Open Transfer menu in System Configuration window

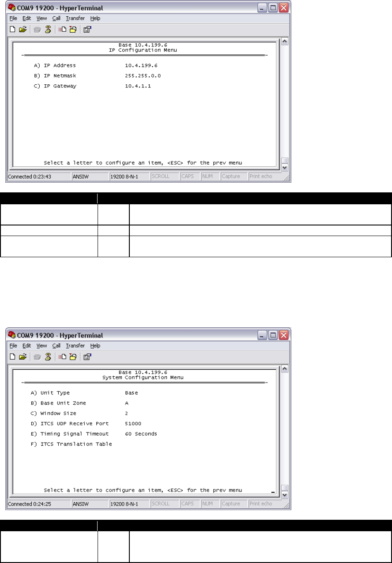(x=75, y=345)
